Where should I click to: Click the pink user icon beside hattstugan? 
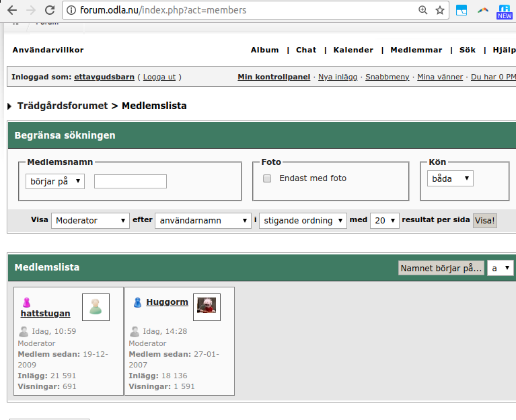coord(27,302)
